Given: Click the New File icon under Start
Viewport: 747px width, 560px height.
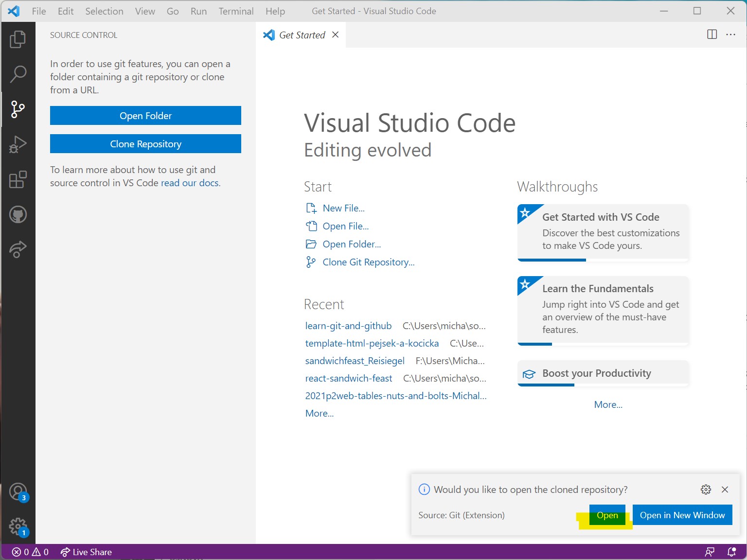Looking at the screenshot, I should [311, 208].
